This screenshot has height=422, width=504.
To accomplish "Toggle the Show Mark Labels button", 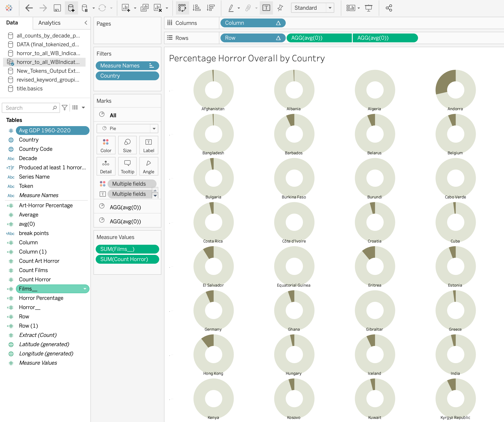I will click(x=266, y=8).
